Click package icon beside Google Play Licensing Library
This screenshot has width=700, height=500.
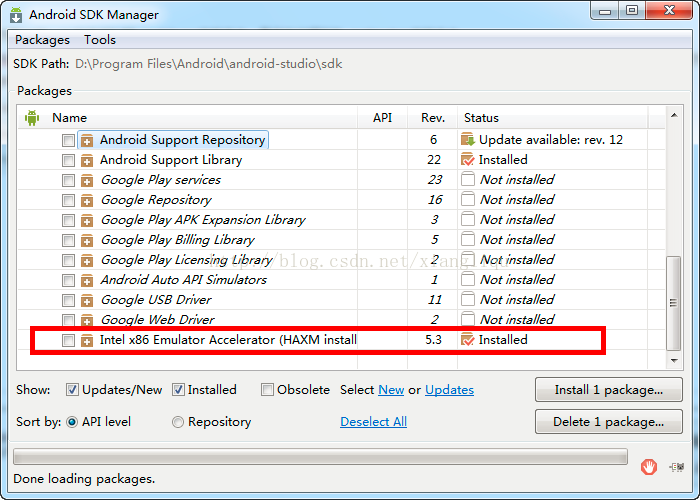pos(87,261)
